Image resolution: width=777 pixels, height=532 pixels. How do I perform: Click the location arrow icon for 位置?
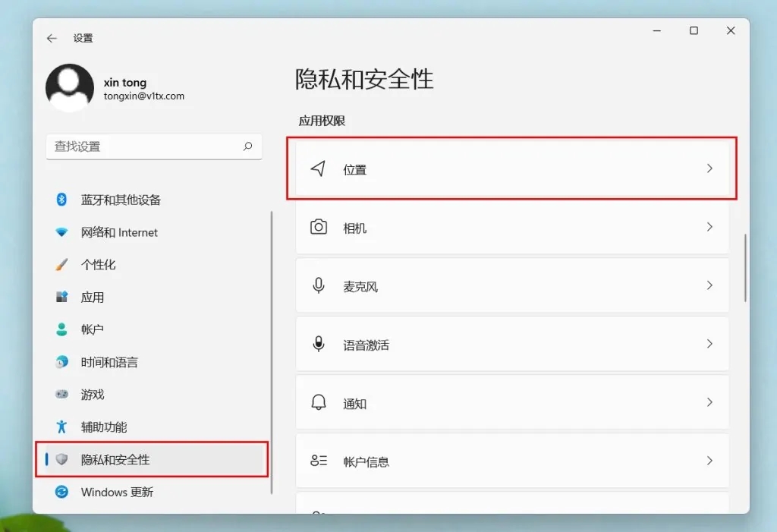(x=319, y=168)
